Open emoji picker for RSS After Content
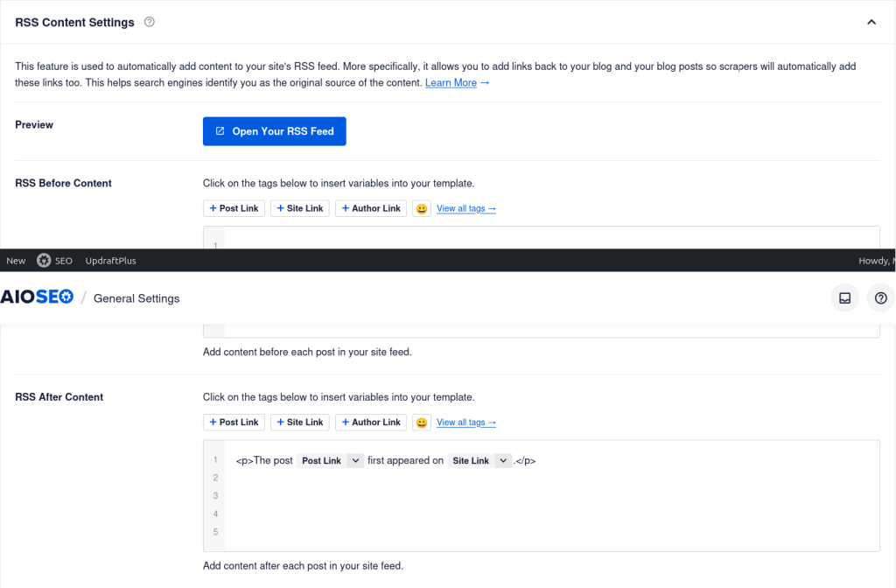Viewport: 896px width, 588px height. (x=422, y=422)
